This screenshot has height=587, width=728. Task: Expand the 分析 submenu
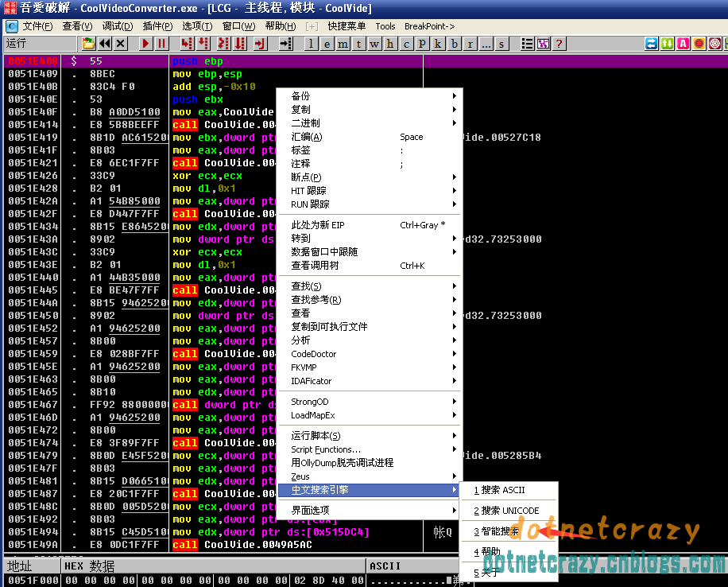(370, 340)
